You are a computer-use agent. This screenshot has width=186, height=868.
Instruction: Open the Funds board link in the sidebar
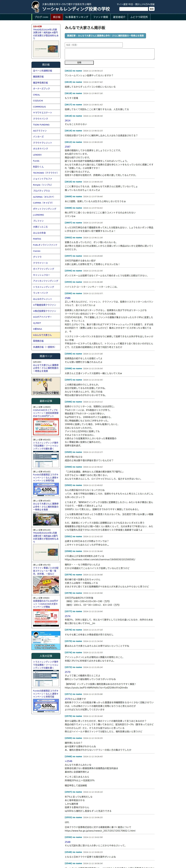tap(46, 161)
